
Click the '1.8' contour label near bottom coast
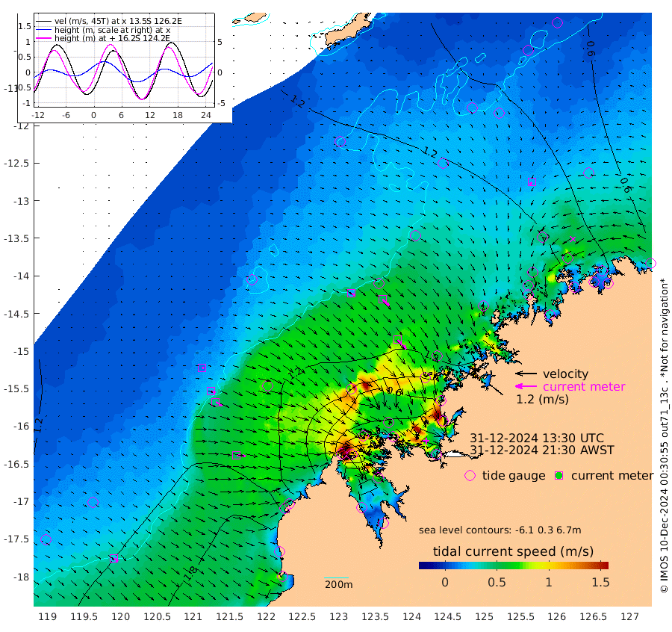(191, 572)
